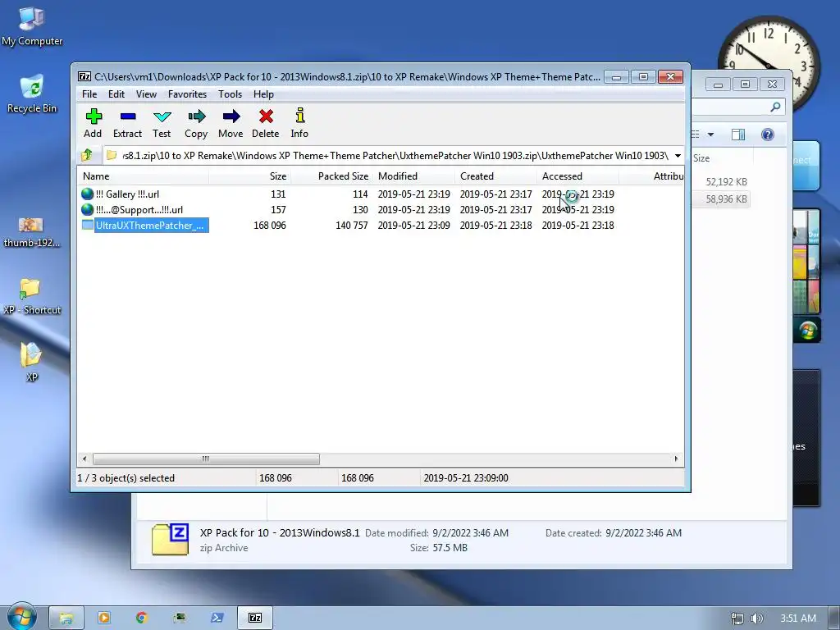
Task: Open the 7-Zip taskbar button
Action: point(255,618)
